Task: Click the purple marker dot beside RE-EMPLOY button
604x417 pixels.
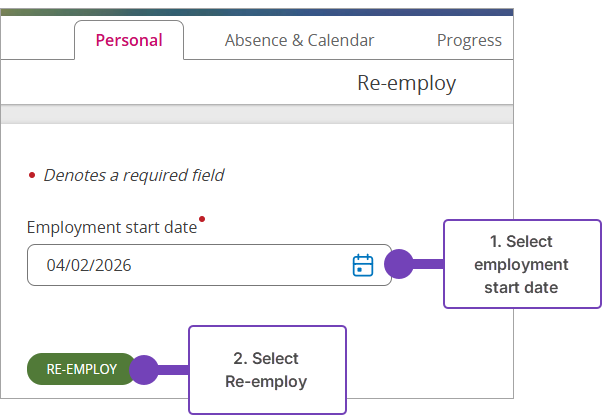Action: [146, 369]
